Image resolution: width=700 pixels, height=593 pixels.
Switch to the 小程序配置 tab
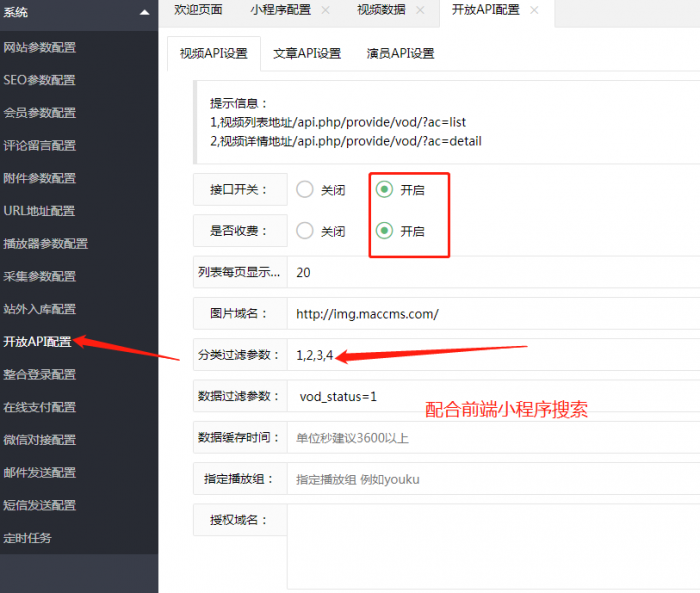(280, 10)
